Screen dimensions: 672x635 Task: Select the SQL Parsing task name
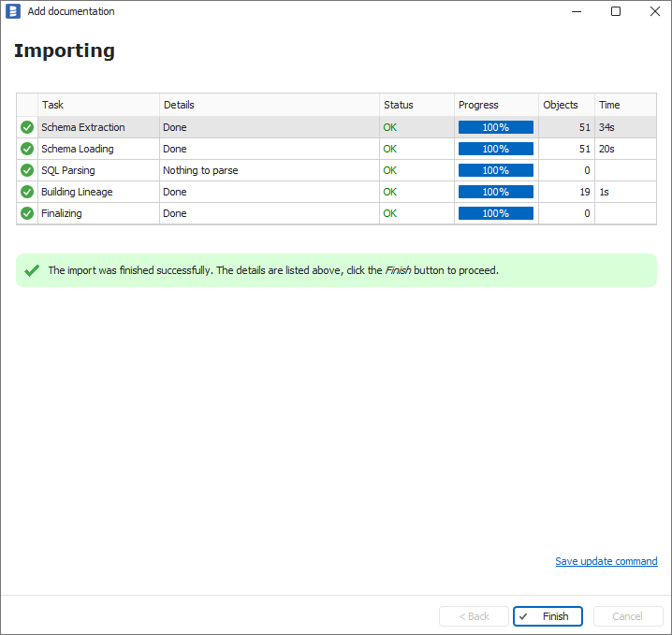click(68, 170)
